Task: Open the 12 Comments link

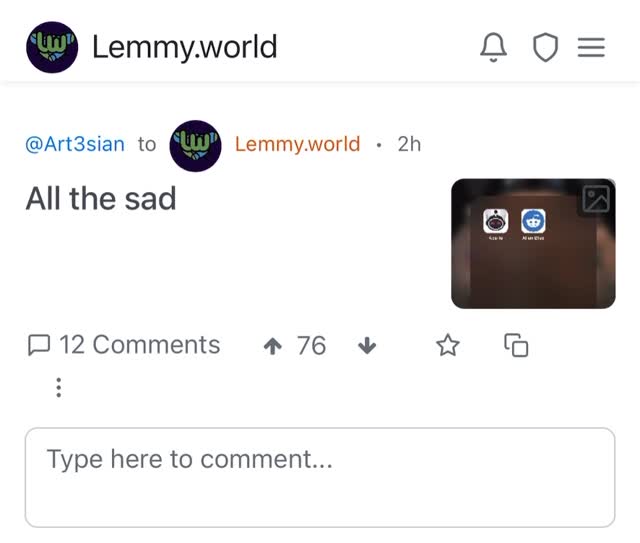Action: [x=124, y=345]
